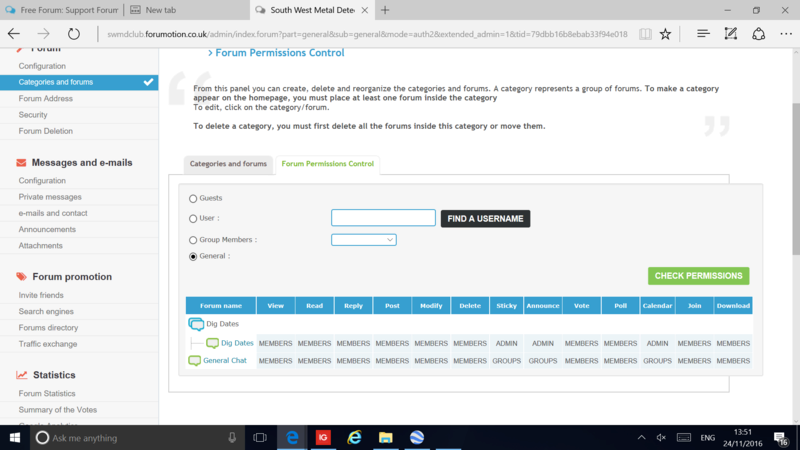Open the red IG app in taskbar
This screenshot has height=450, width=800.
(323, 438)
